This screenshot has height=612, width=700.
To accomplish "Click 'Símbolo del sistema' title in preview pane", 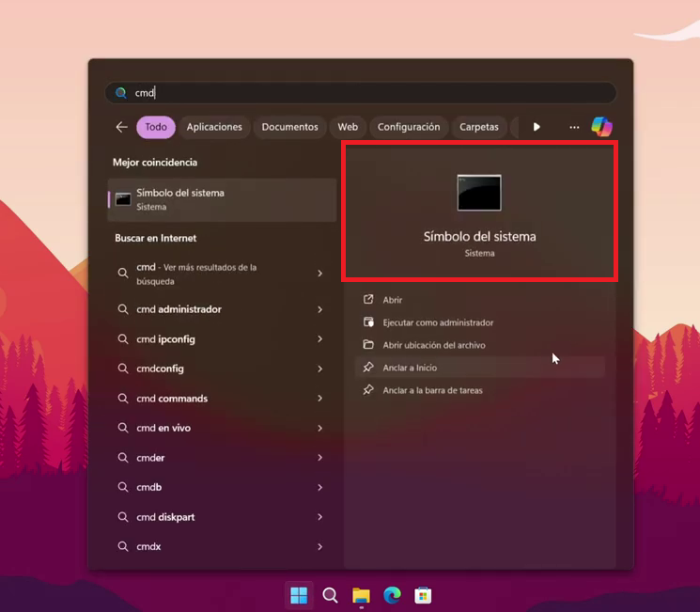I will point(479,236).
